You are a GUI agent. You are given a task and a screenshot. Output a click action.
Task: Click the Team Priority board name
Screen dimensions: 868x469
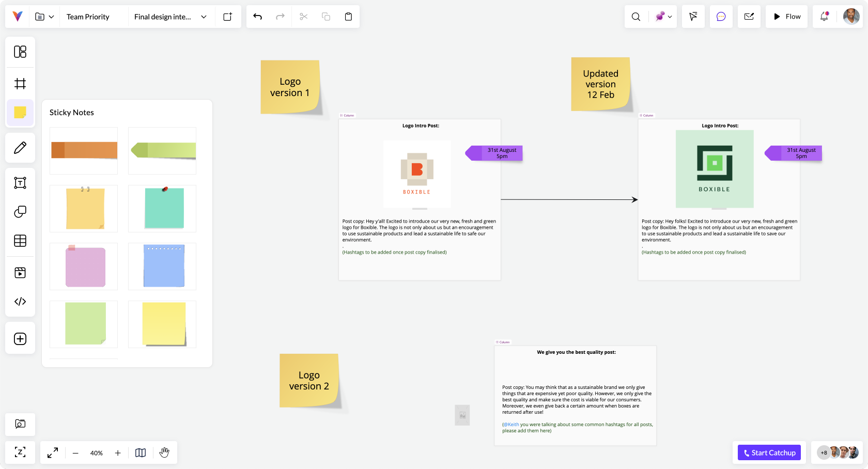(x=88, y=17)
